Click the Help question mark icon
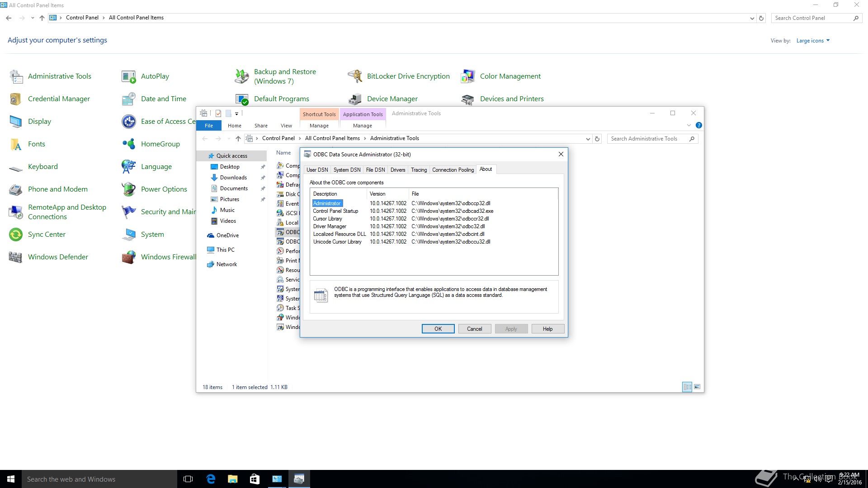 tap(698, 126)
